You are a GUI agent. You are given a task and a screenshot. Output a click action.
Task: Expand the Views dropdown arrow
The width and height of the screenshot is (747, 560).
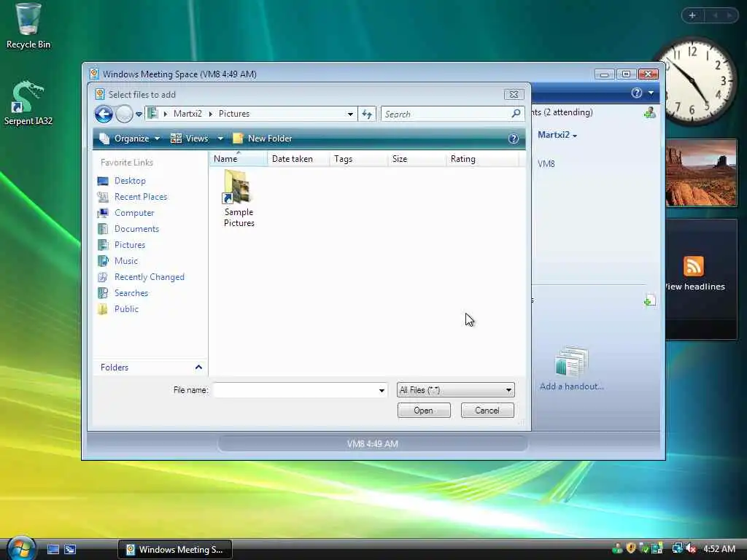click(x=220, y=139)
